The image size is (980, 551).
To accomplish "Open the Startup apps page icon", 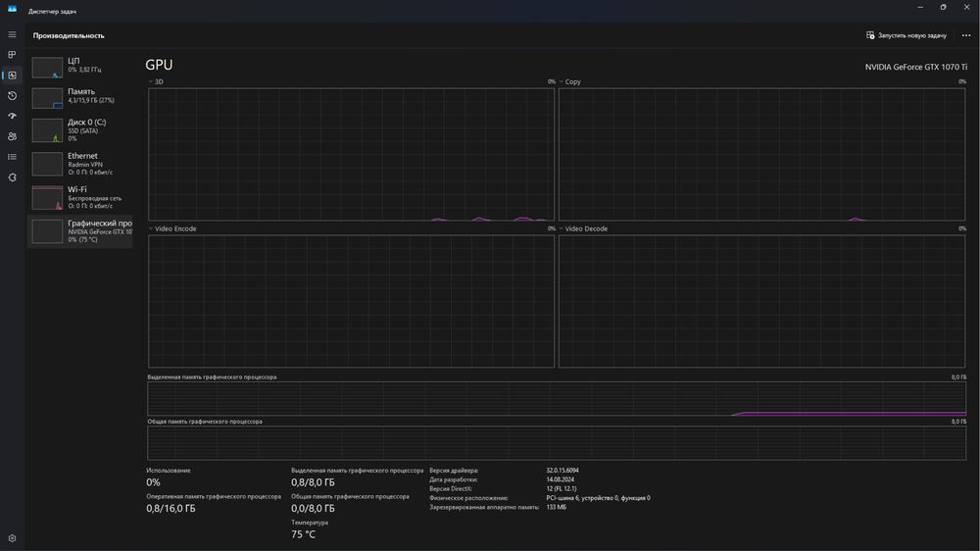I will (x=12, y=116).
